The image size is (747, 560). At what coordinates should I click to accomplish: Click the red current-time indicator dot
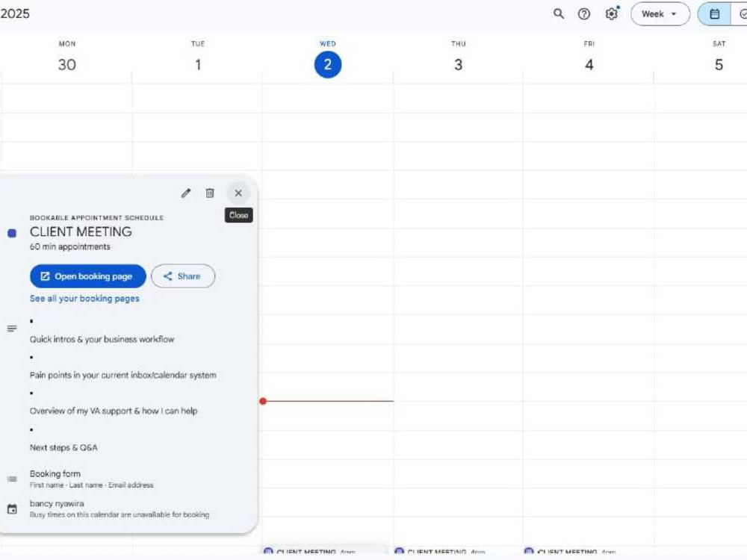click(263, 401)
